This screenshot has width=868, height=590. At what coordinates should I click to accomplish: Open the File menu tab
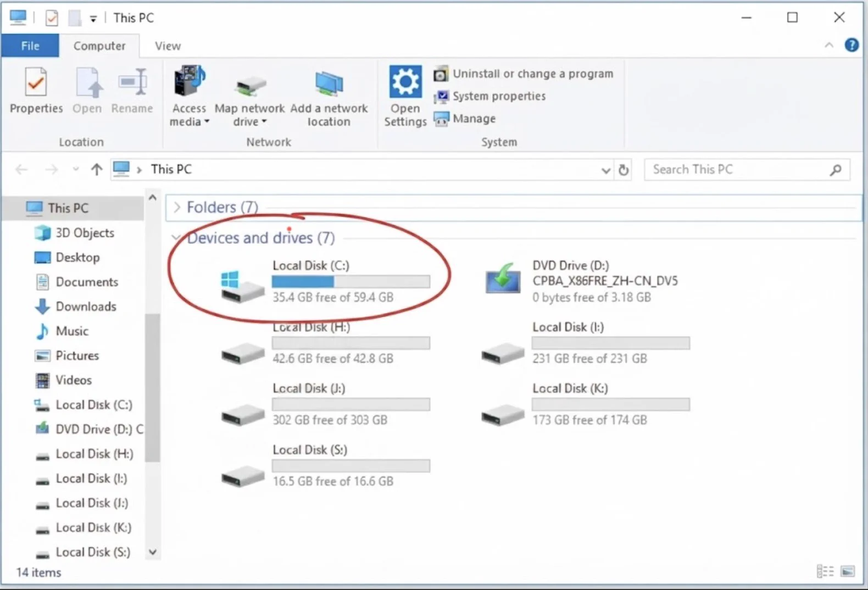click(30, 46)
